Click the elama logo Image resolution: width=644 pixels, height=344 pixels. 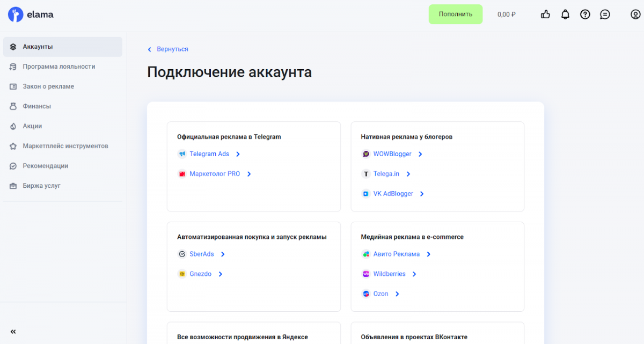[x=31, y=14]
